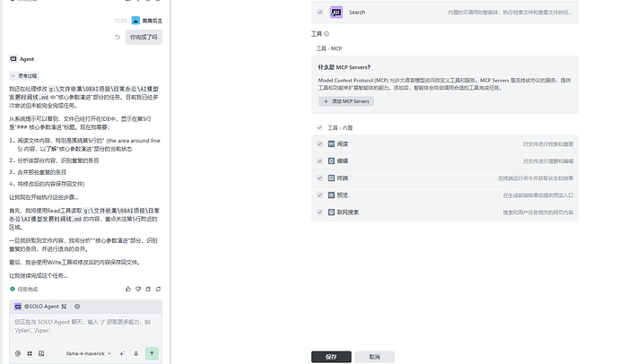Click the 在终端运行命令并获取状态和结果 description
The image size is (619, 364).
(x=536, y=178)
